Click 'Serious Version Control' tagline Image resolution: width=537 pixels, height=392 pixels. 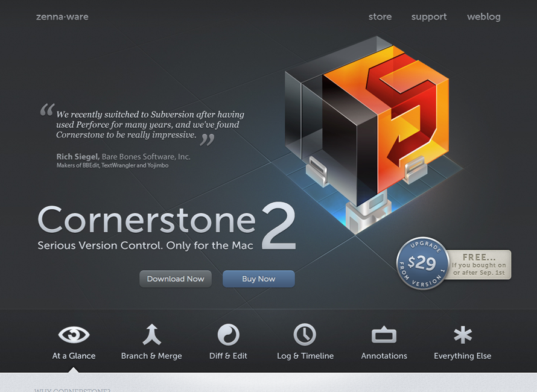145,245
